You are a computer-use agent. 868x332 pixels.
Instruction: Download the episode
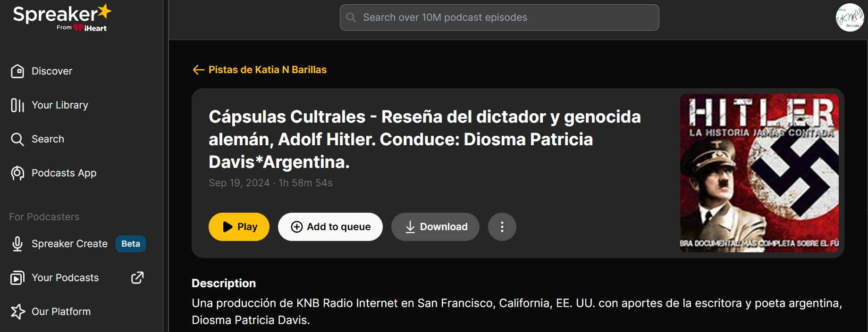(x=435, y=227)
